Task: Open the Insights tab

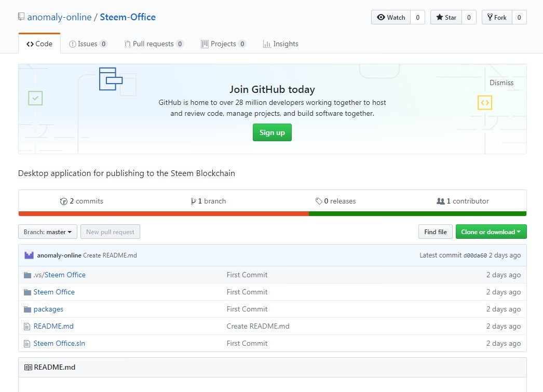Action: (280, 44)
